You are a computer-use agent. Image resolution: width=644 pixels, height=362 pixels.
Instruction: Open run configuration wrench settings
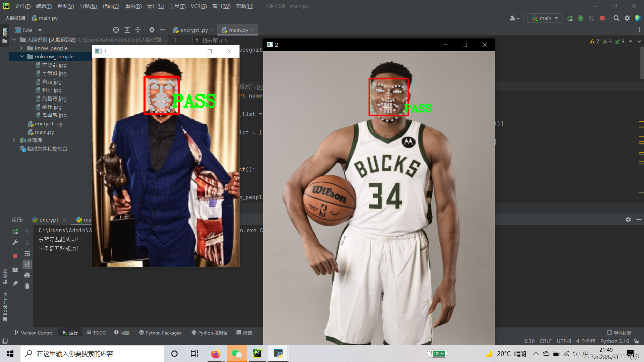(15, 242)
